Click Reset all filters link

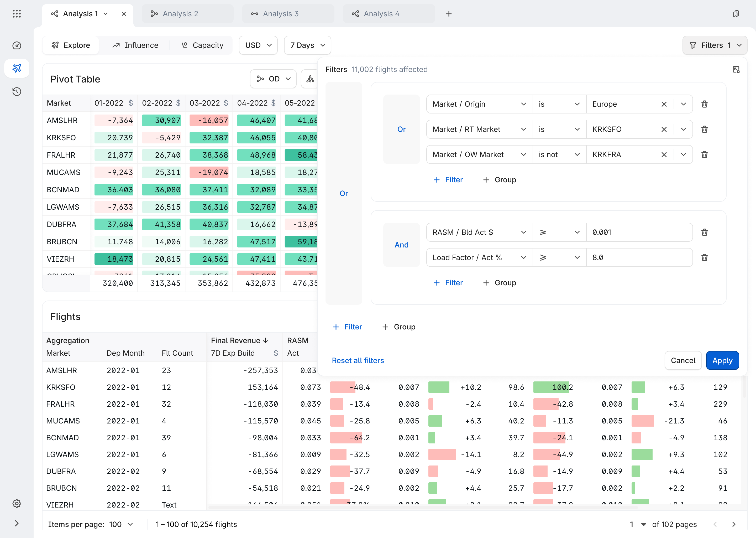[358, 360]
